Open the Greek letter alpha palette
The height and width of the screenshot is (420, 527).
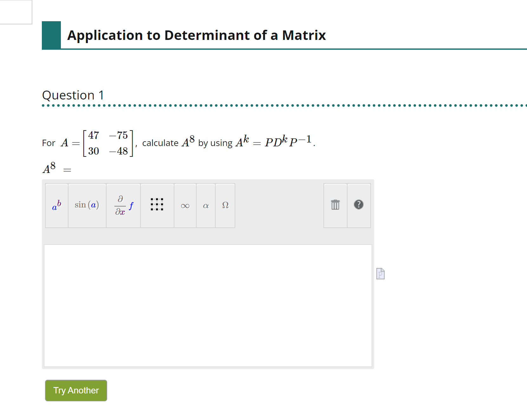point(205,206)
